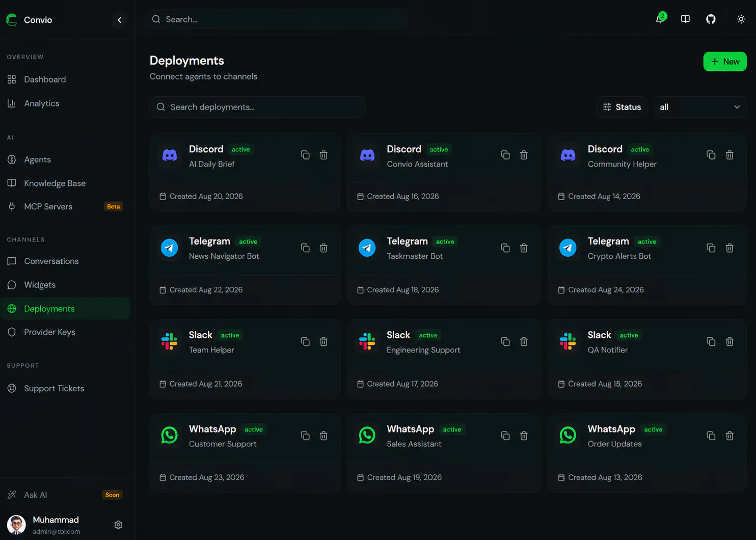
Task: Open MCP Servers beta page
Action: tap(65, 207)
